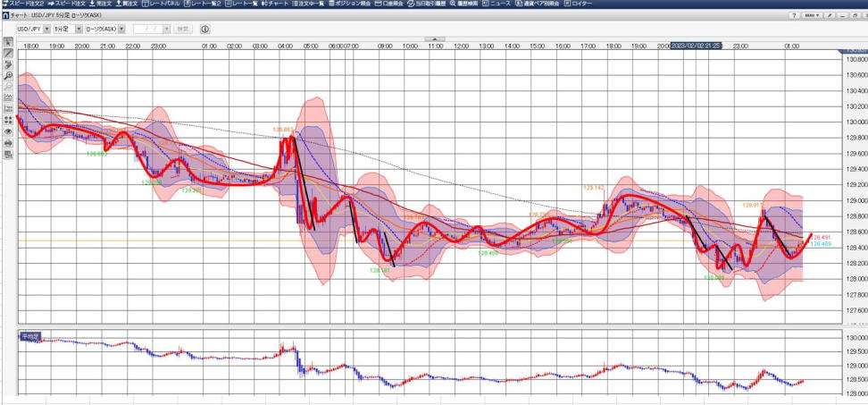This screenshot has height=405, width=868.
Task: Click the 検索 search button
Action: (183, 29)
